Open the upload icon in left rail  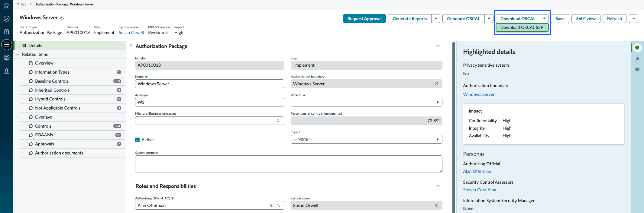click(6, 71)
